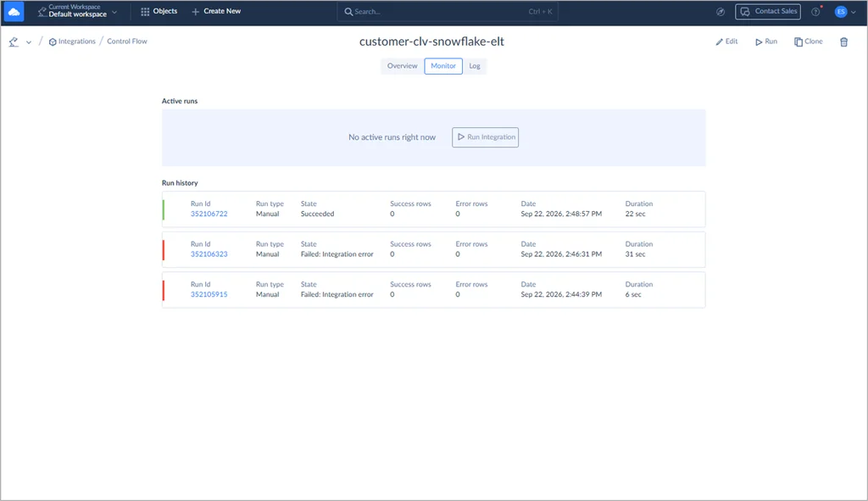Screen dimensions: 868x501
Task: Click the Run history heading
Action: (x=180, y=183)
